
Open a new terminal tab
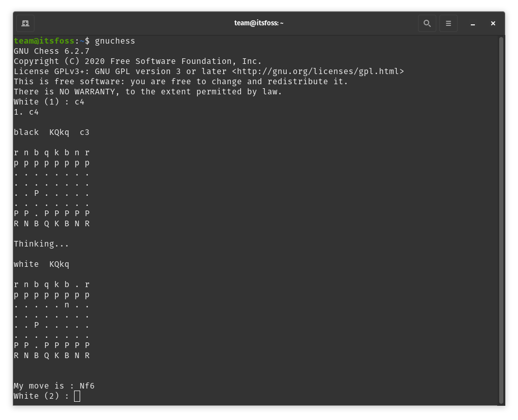[25, 23]
